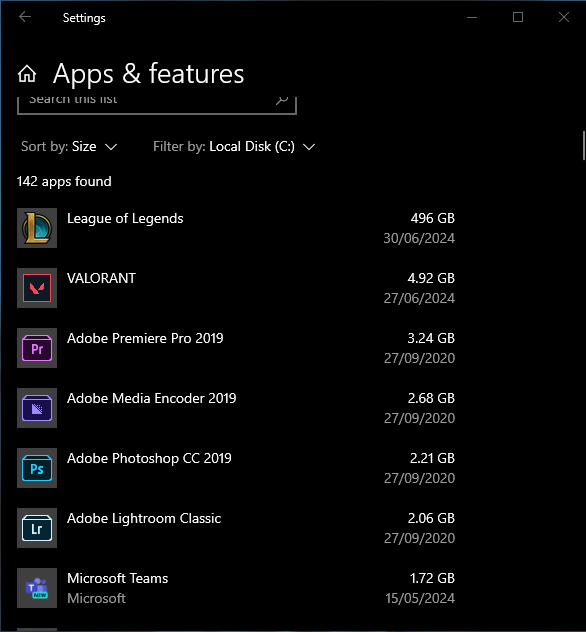The height and width of the screenshot is (632, 586).
Task: Open the Filter by Local Disk dropdown
Action: (234, 146)
